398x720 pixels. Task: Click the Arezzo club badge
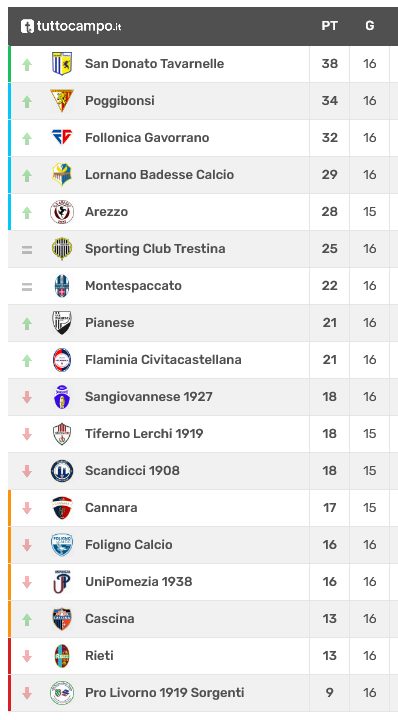(x=62, y=212)
